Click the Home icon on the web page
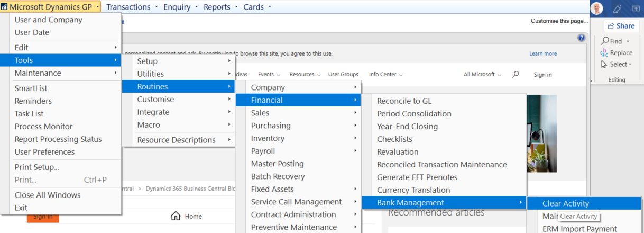This screenshot has width=644, height=233. pos(176,216)
